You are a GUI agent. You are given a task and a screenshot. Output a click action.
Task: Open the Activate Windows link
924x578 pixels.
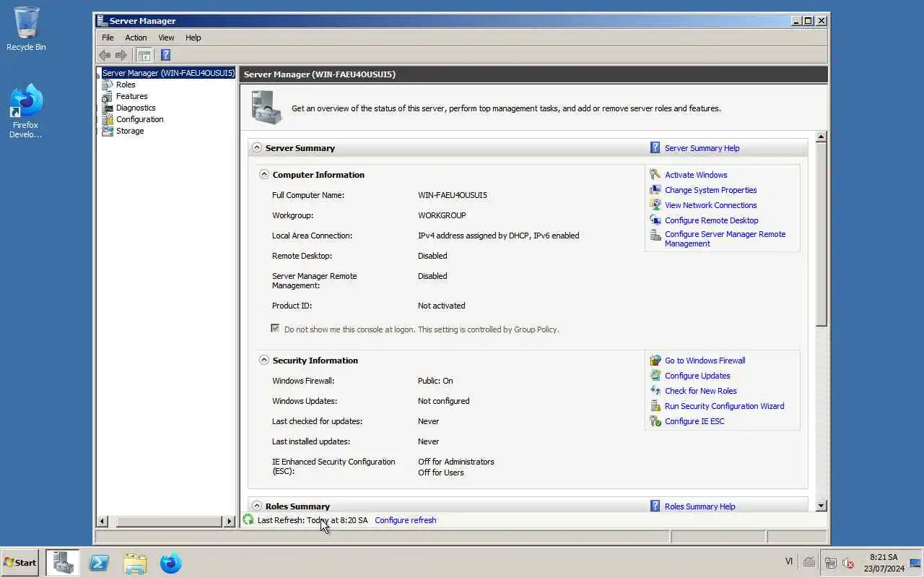click(x=696, y=175)
